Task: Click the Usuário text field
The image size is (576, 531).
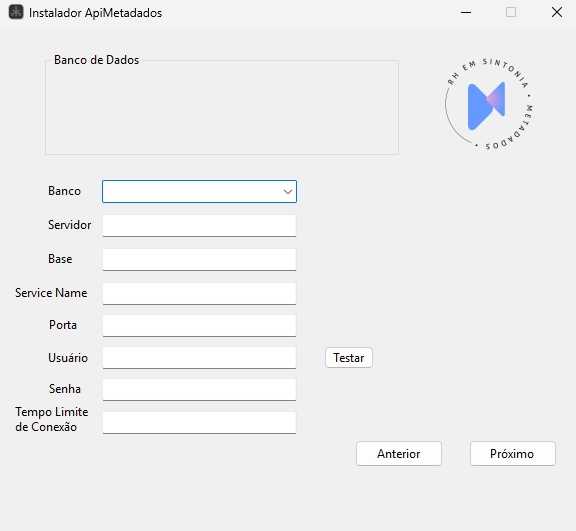Action: (199, 358)
